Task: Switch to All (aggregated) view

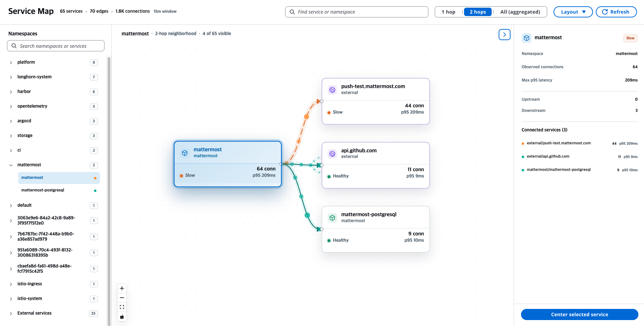Action: 520,12
